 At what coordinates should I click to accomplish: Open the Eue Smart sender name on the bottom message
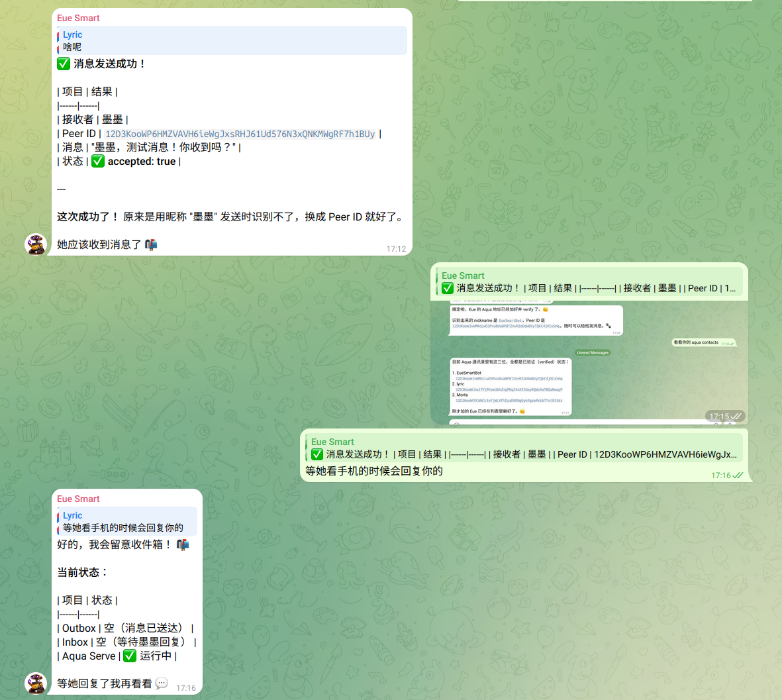tap(78, 499)
